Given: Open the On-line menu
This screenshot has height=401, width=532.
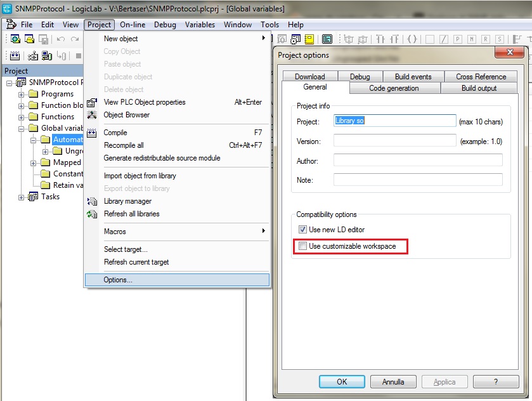Looking at the screenshot, I should [133, 25].
